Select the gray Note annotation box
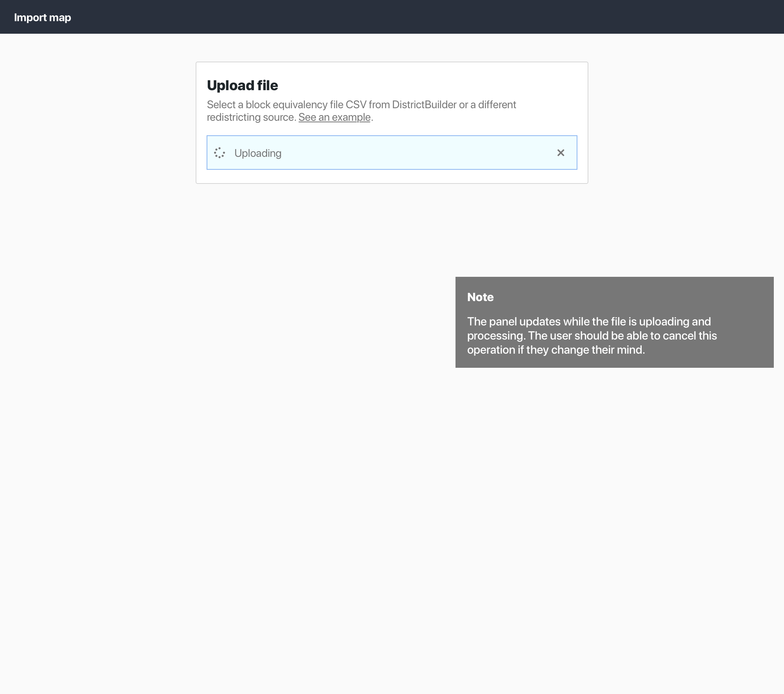 (614, 322)
